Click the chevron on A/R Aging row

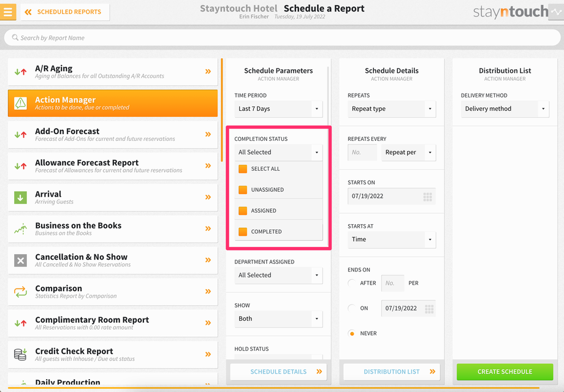point(208,72)
